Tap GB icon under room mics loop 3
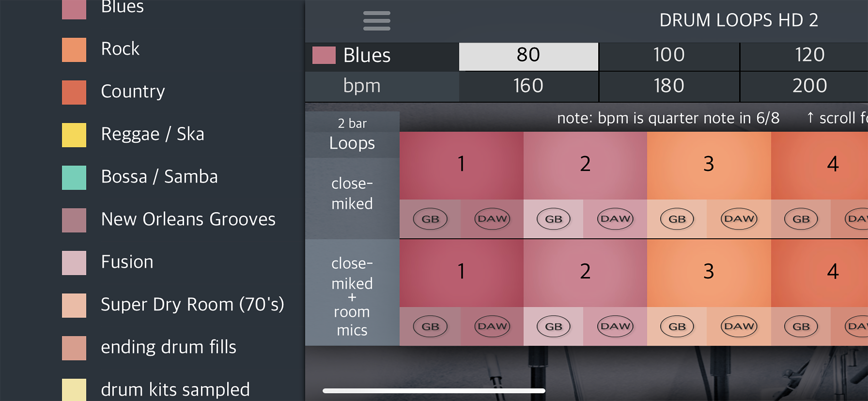Screen dimensions: 868x401 coord(677,326)
